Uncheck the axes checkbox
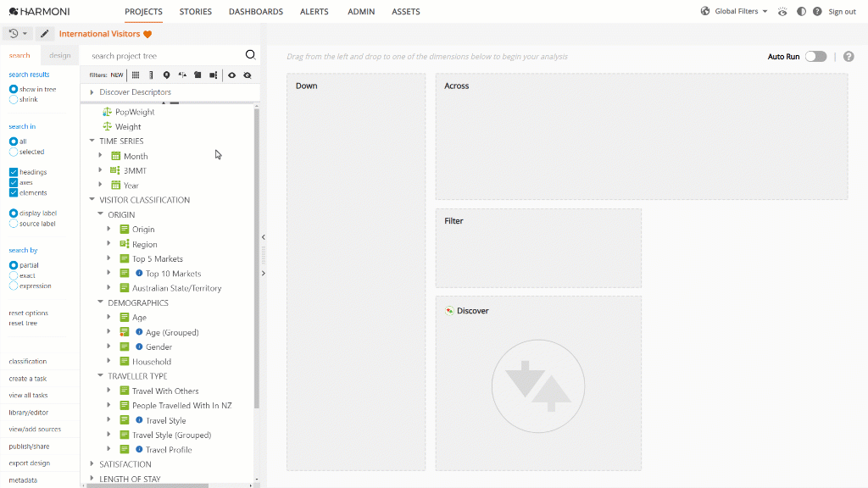This screenshot has width=868, height=488. pyautogui.click(x=14, y=183)
